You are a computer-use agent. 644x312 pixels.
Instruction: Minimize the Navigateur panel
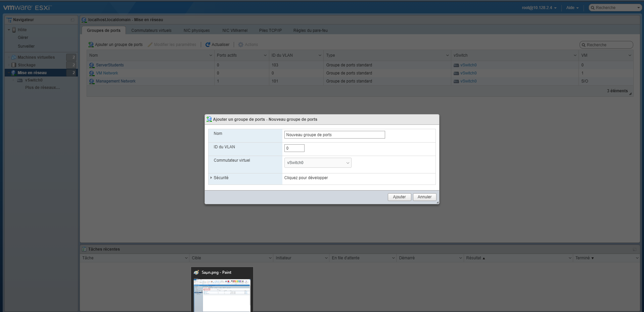tap(73, 20)
